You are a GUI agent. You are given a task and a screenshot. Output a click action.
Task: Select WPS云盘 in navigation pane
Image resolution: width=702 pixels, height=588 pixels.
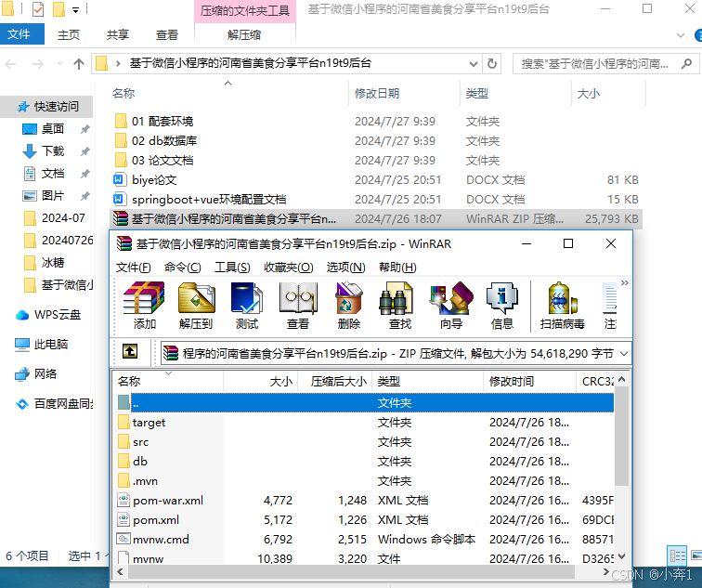[57, 315]
